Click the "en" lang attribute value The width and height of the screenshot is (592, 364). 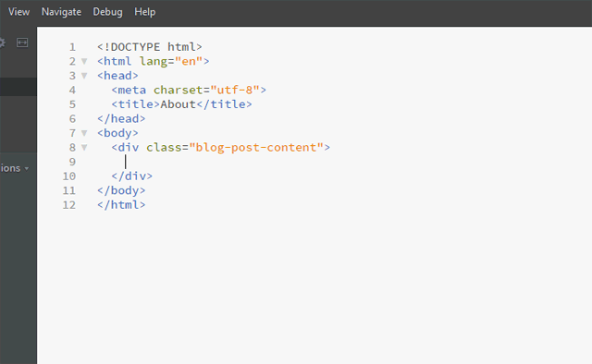point(189,61)
